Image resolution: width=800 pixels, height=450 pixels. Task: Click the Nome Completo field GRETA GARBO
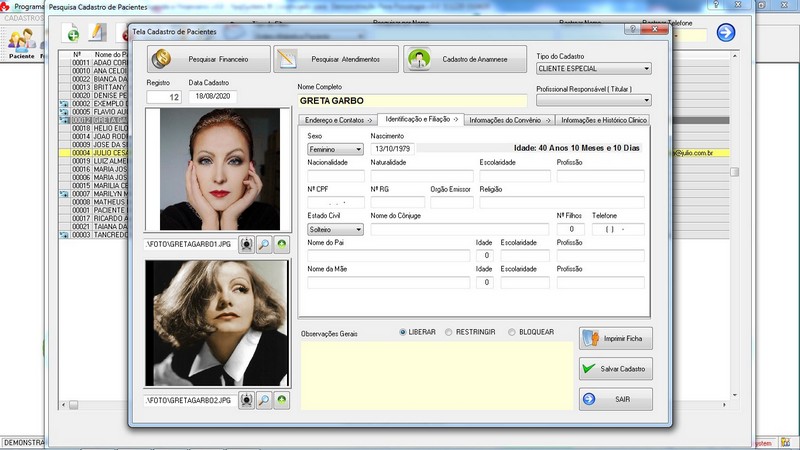click(x=412, y=101)
